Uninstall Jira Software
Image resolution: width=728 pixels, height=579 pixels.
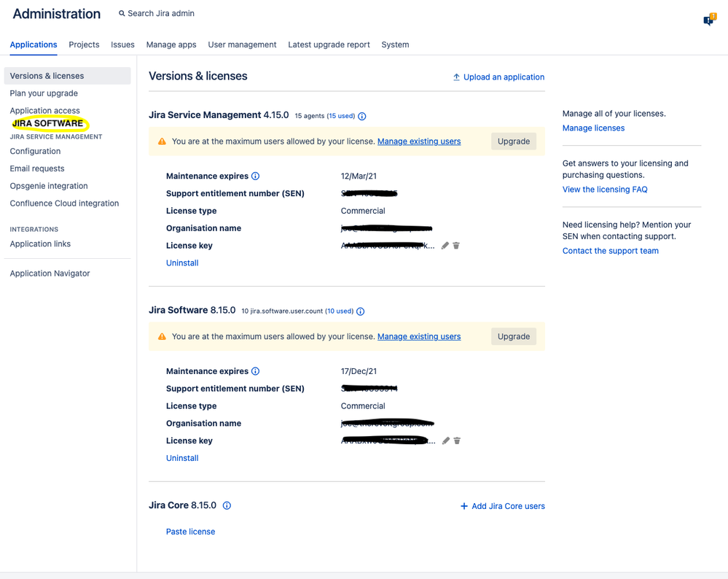(182, 458)
